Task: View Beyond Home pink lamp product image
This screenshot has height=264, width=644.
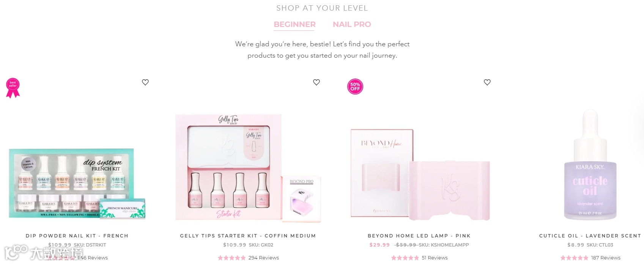Action: 420,174
